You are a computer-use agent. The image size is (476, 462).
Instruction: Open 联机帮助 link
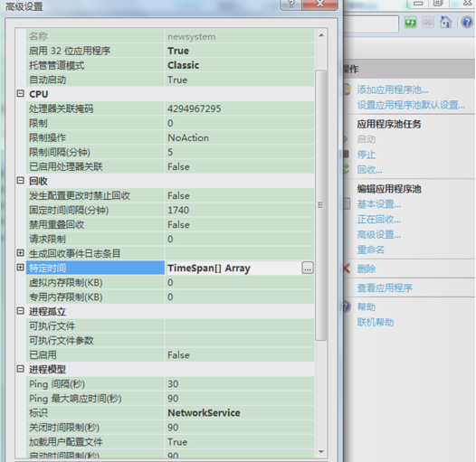click(x=376, y=322)
